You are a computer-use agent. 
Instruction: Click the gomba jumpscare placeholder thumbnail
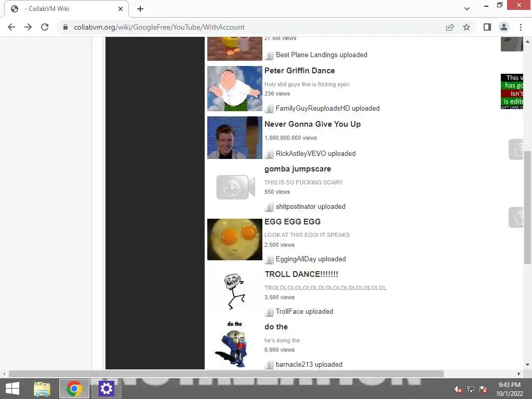tap(235, 187)
